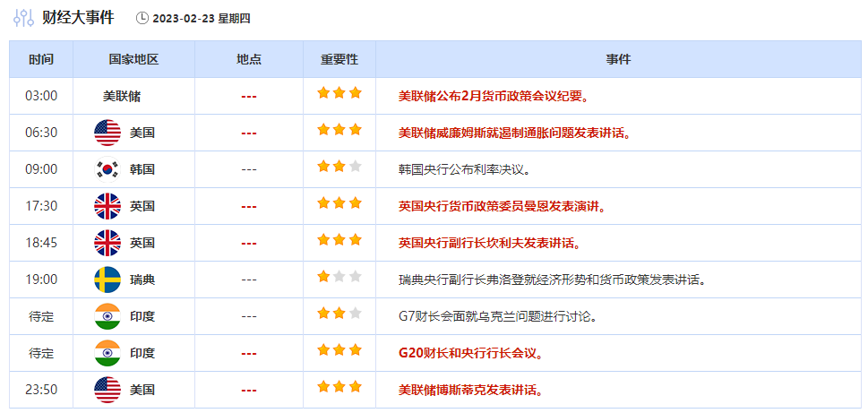Click 美国 label in the 06:30 row
Screen dimensions: 868x413
[x=142, y=133]
